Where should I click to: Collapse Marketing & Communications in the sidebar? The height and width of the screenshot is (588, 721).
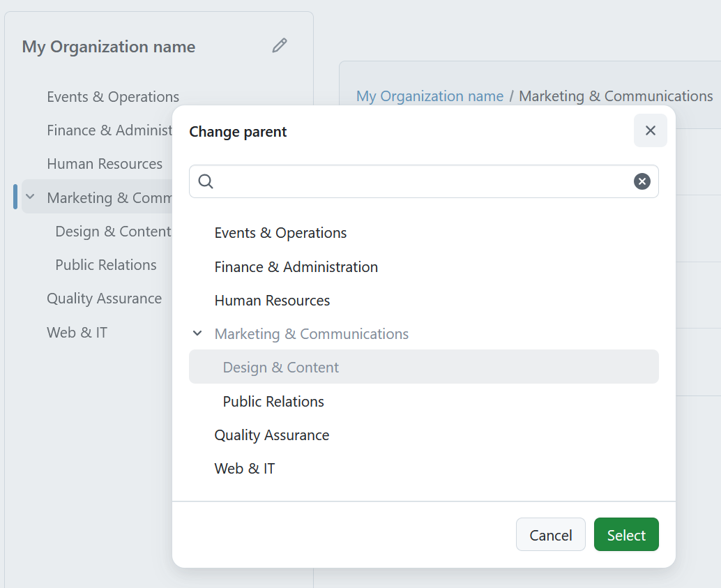coord(31,197)
